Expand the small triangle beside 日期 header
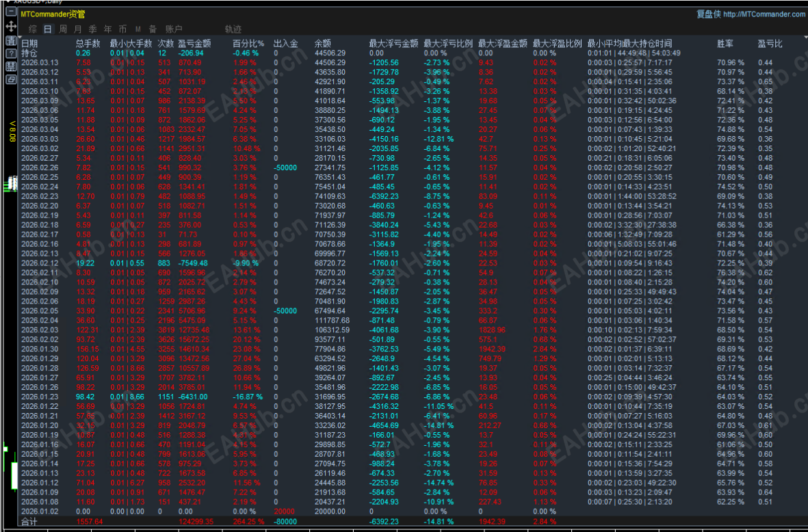 point(18,38)
